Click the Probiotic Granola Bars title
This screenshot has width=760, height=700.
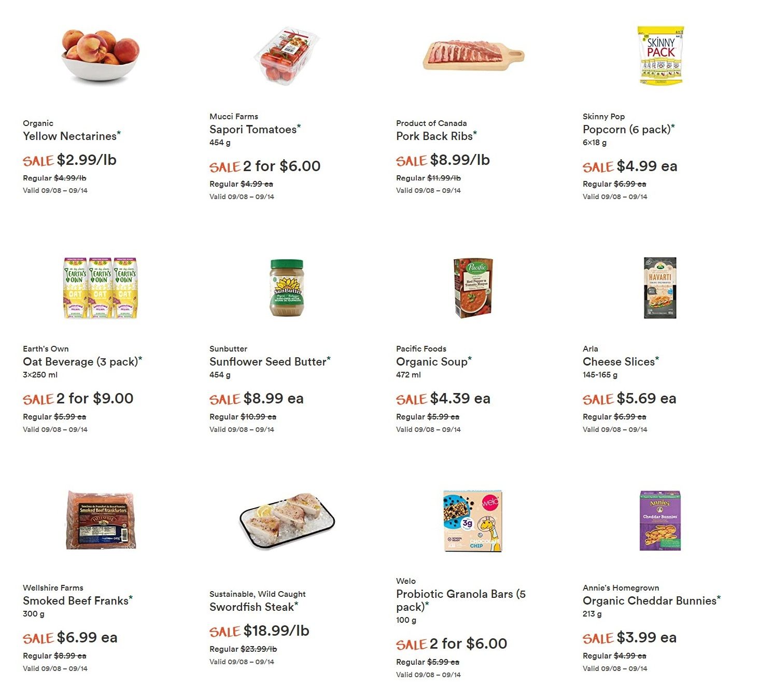(x=461, y=600)
